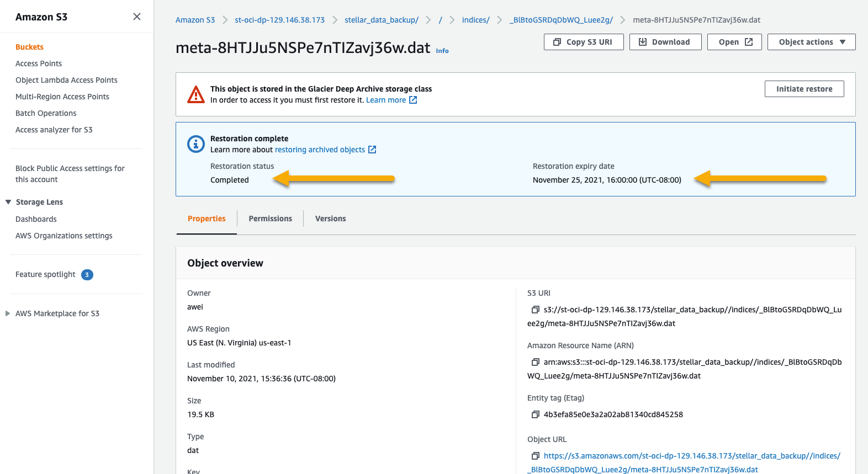Click copy icon beside Amazon Resource Name
This screenshot has width=868, height=474.
coord(535,362)
